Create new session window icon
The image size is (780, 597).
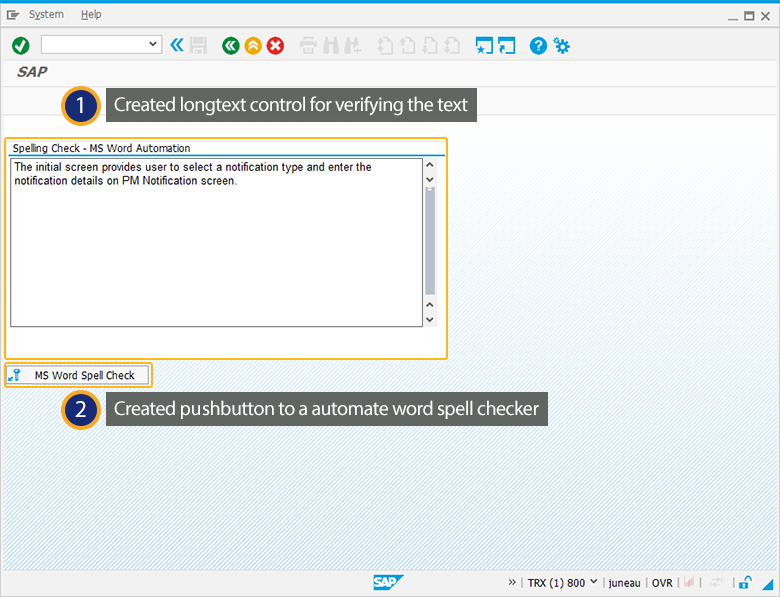(x=484, y=46)
